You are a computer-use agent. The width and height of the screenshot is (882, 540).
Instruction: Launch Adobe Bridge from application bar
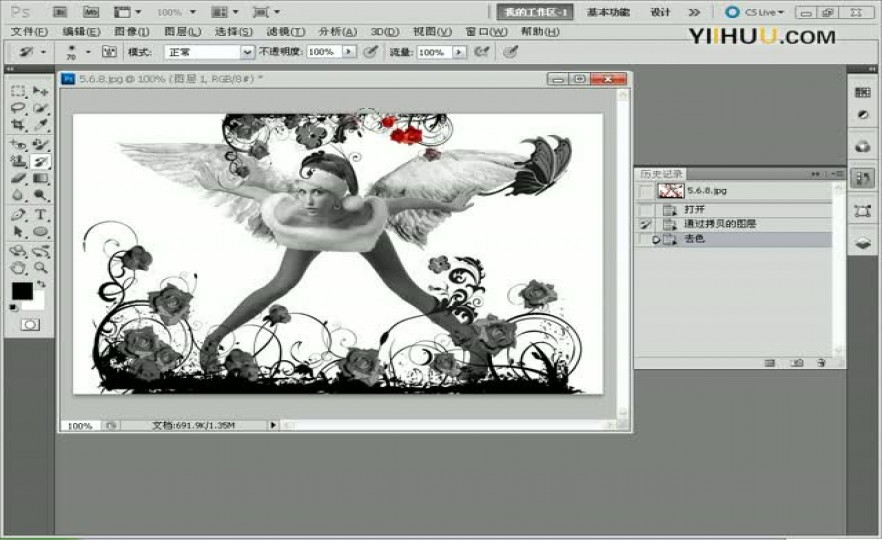(x=60, y=12)
